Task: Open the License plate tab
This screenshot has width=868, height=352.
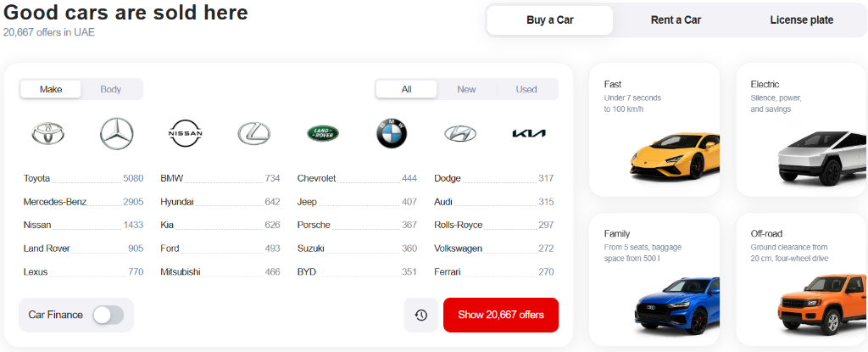Action: tap(802, 20)
